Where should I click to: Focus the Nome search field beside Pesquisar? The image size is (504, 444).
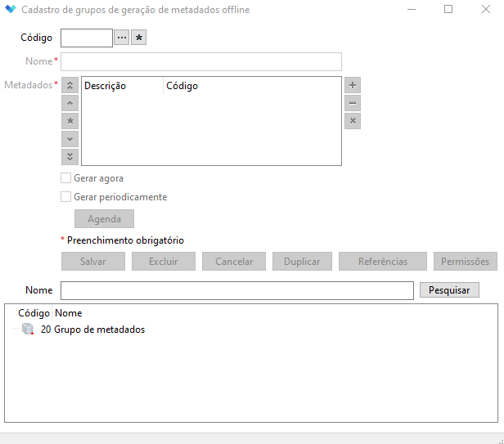pos(237,290)
